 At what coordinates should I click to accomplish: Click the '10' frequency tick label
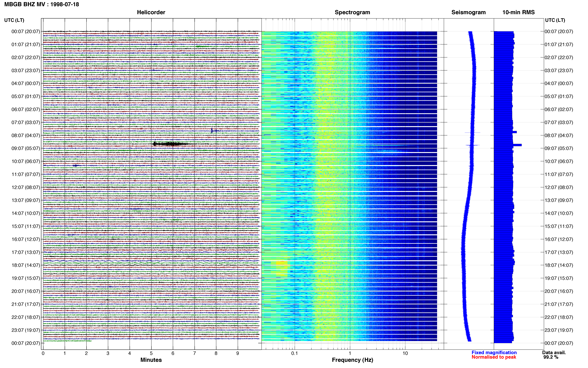[405, 353]
